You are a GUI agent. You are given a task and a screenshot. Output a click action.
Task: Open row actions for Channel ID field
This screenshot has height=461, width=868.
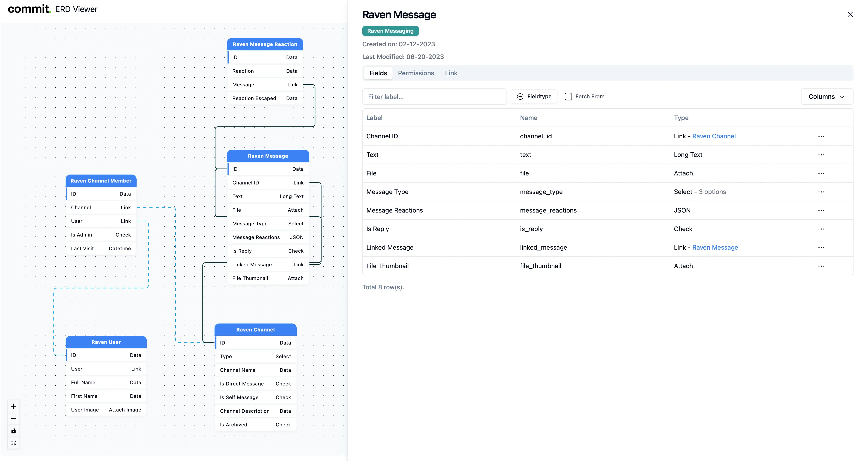[821, 136]
